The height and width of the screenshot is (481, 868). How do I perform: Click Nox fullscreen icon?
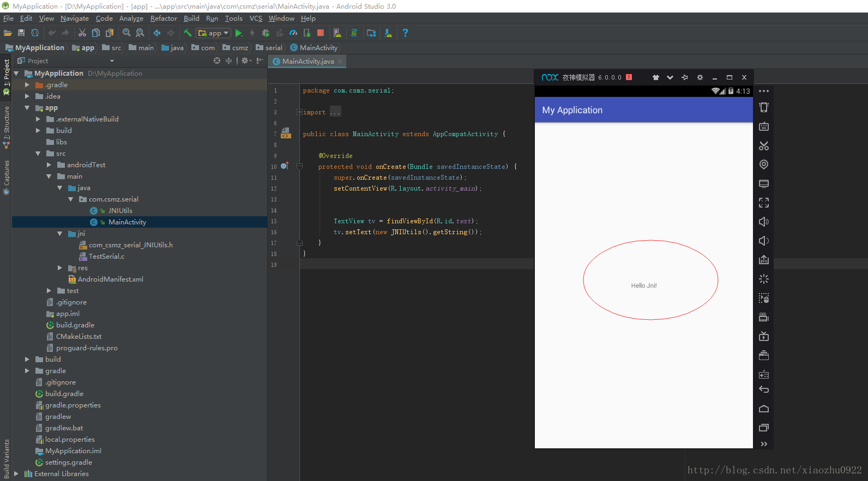coord(764,203)
